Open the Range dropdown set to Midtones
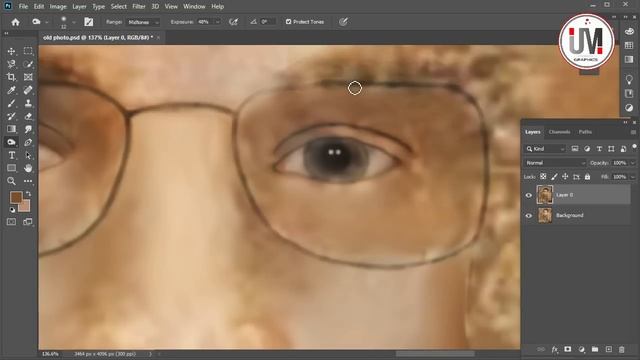 click(x=143, y=22)
